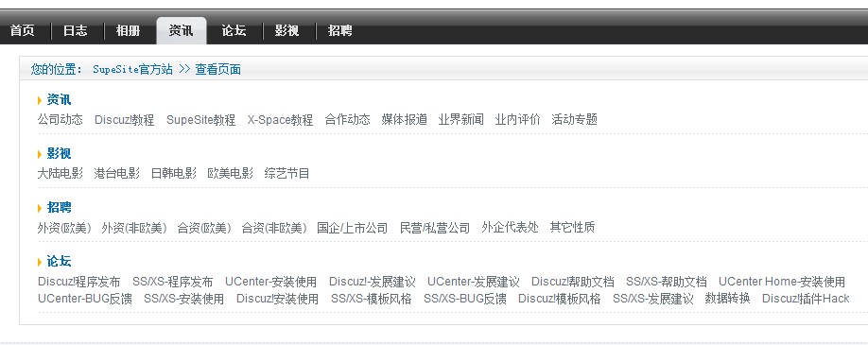The width and height of the screenshot is (868, 345).
Task: Open the 活动专题 category
Action: 575,119
